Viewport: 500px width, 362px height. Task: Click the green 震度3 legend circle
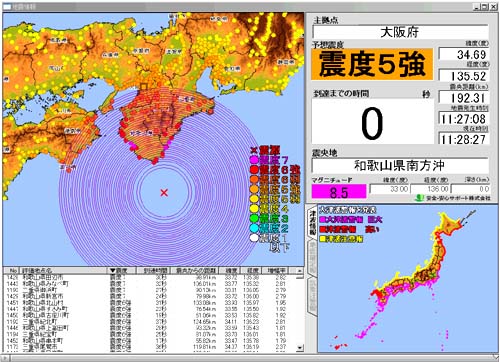254,219
